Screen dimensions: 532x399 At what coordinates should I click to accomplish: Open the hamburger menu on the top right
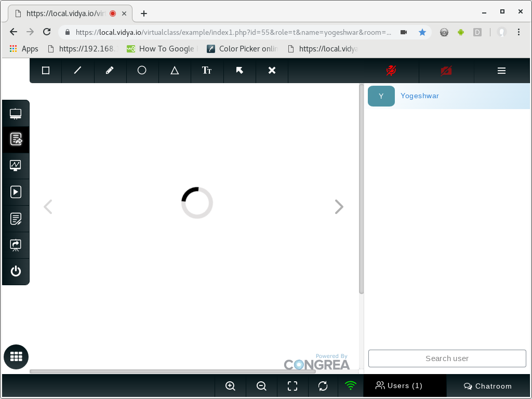501,71
